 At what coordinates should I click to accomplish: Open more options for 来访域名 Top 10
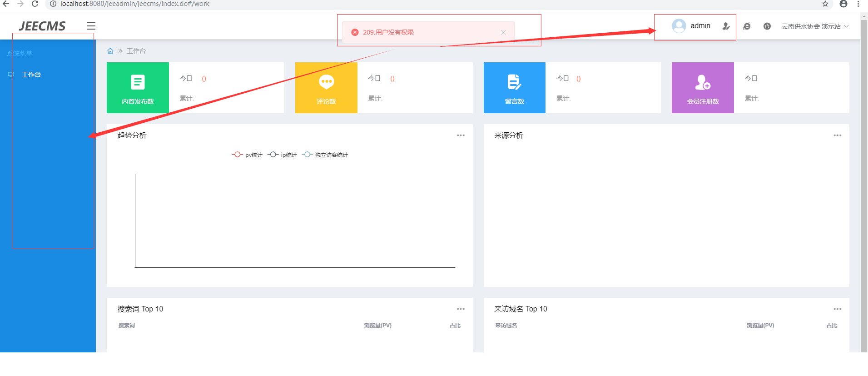pyautogui.click(x=838, y=309)
